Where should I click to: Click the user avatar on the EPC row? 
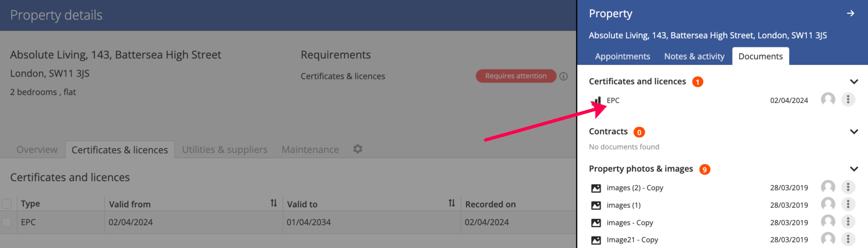click(828, 100)
